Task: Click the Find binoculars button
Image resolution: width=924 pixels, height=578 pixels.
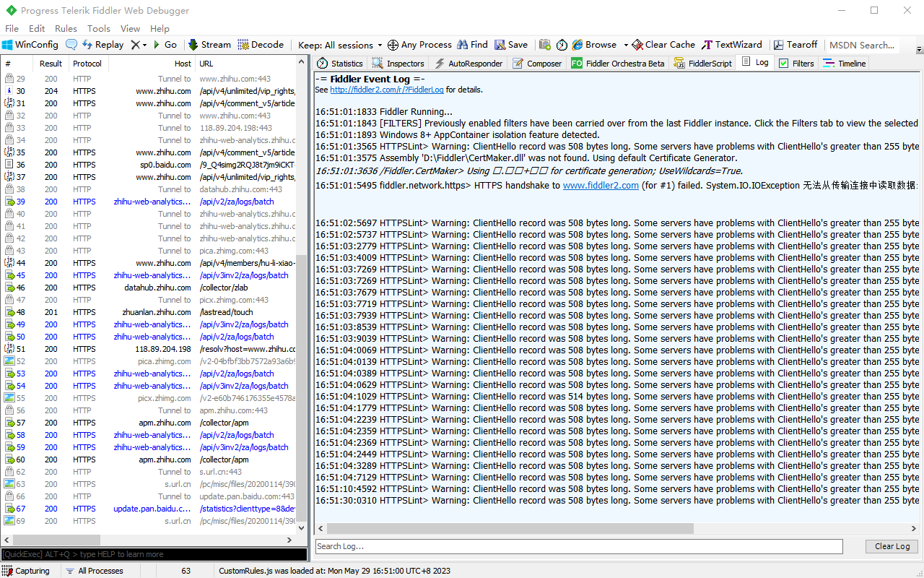Action: (x=473, y=45)
